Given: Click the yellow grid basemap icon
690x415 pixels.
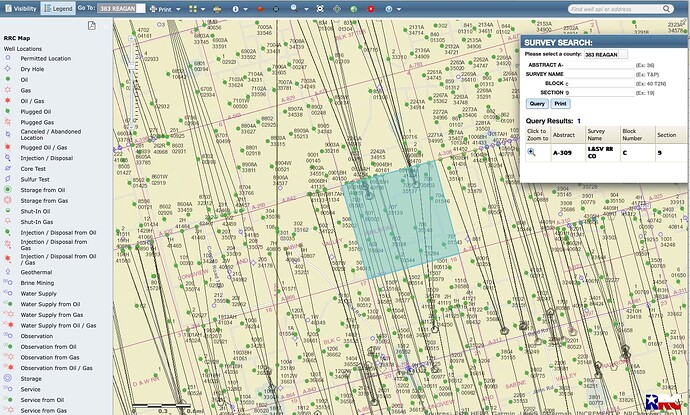Looking at the screenshot, I should point(193,9).
